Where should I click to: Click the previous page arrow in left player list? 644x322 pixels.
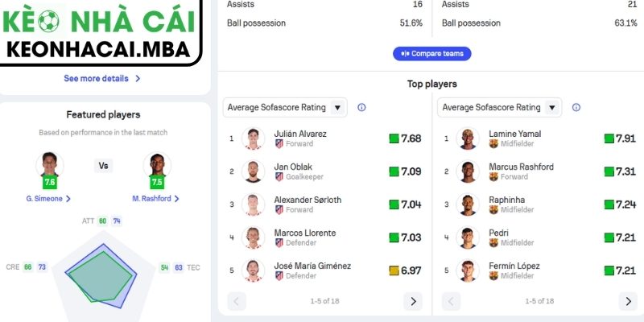coord(237,301)
